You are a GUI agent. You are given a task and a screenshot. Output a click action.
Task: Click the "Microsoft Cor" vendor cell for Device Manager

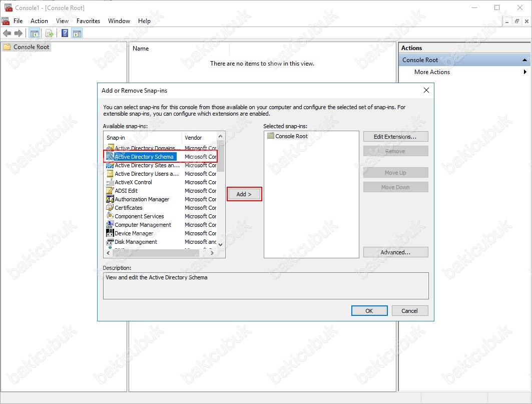201,233
